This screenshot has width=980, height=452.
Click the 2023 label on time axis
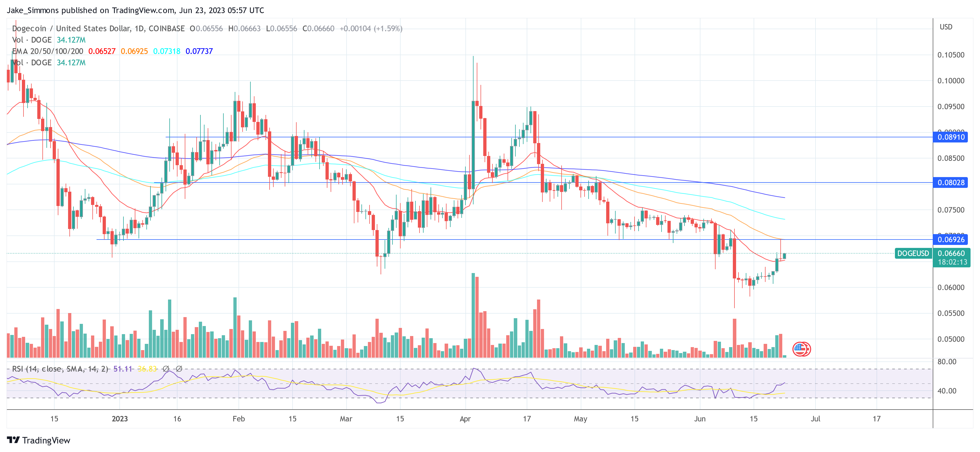[x=120, y=418]
